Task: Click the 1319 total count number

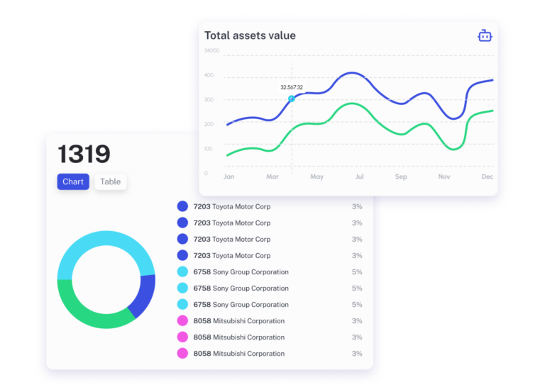Action: click(84, 154)
